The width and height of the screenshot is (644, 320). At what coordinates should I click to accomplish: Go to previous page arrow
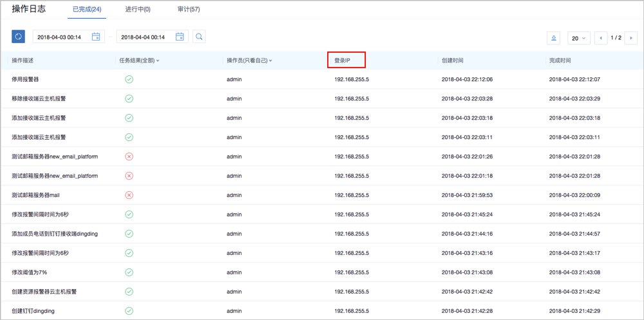(601, 38)
